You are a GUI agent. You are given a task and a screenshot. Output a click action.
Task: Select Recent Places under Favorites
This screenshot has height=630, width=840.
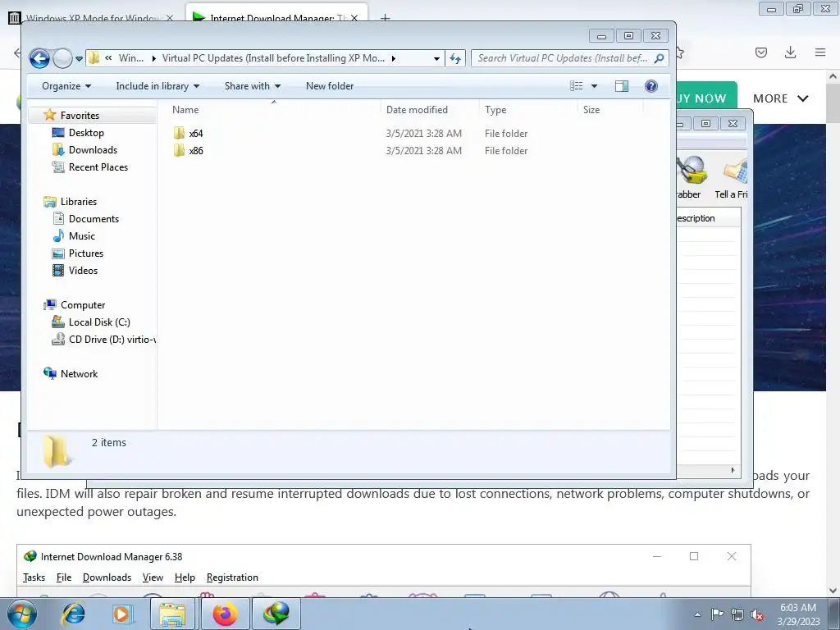click(x=98, y=167)
